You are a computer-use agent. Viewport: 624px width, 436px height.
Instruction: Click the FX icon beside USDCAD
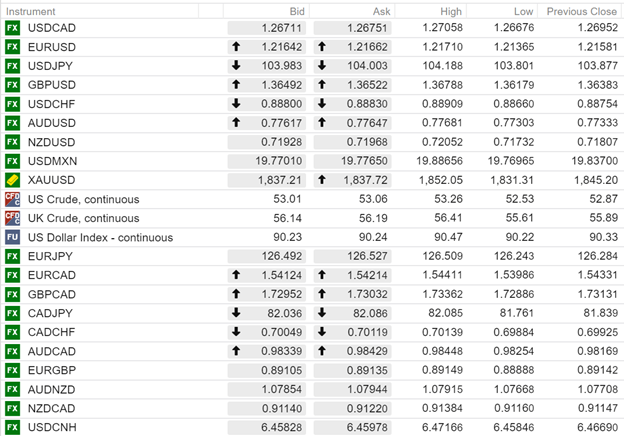point(12,28)
